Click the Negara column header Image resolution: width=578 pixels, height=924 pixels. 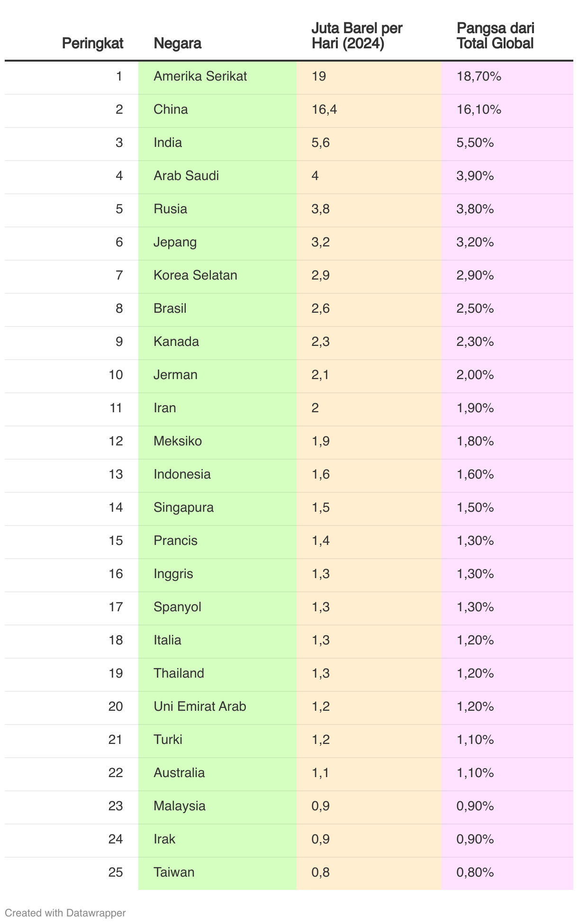[x=178, y=43]
